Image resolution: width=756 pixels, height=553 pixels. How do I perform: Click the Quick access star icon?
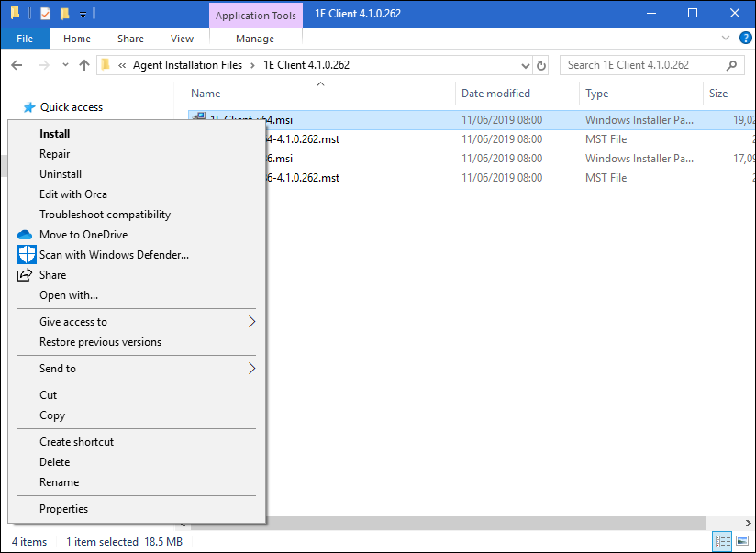point(29,107)
